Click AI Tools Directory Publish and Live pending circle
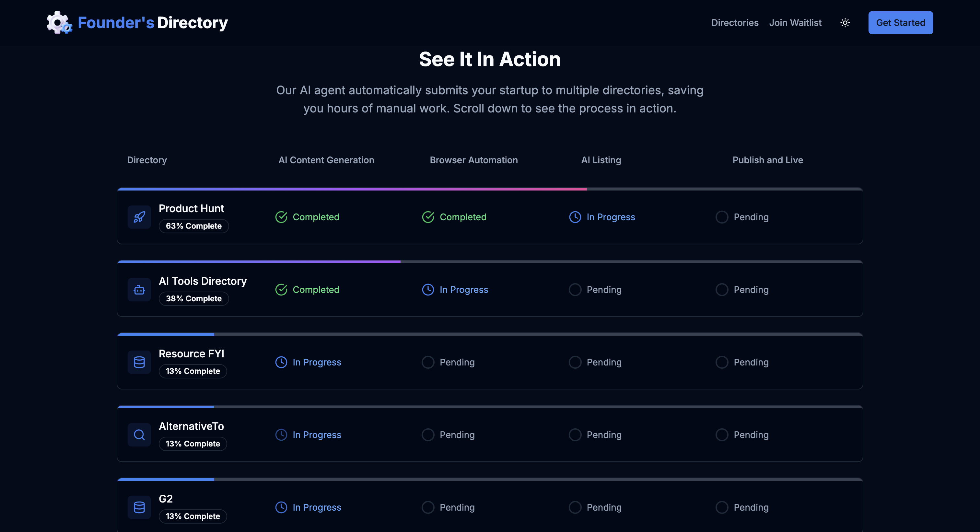 point(722,290)
